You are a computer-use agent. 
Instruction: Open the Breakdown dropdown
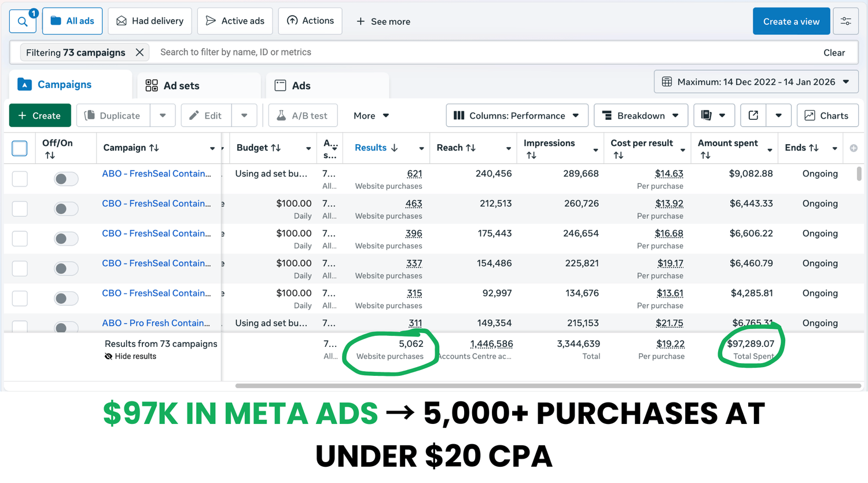tap(640, 115)
